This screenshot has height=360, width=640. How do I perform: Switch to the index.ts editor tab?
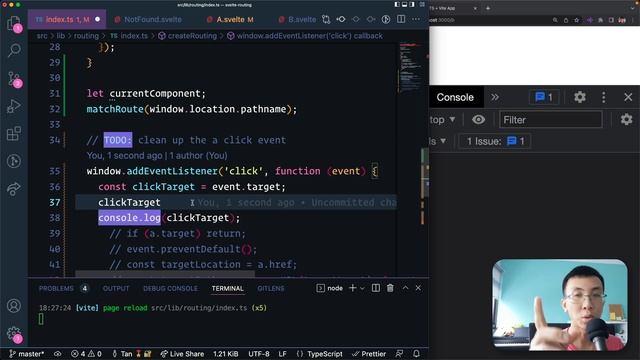tap(67, 19)
